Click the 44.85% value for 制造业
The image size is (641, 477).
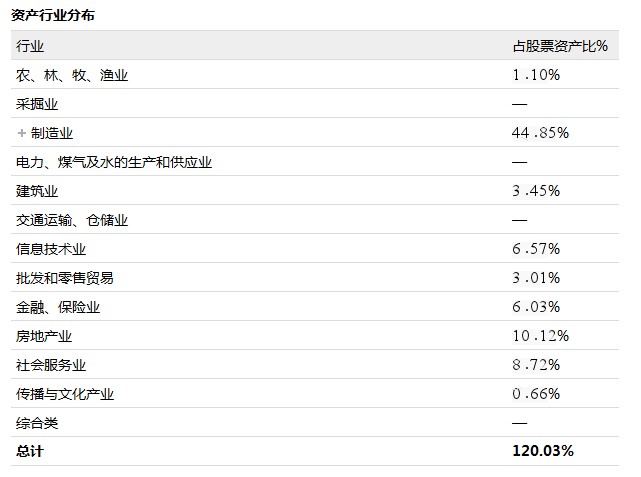(540, 133)
